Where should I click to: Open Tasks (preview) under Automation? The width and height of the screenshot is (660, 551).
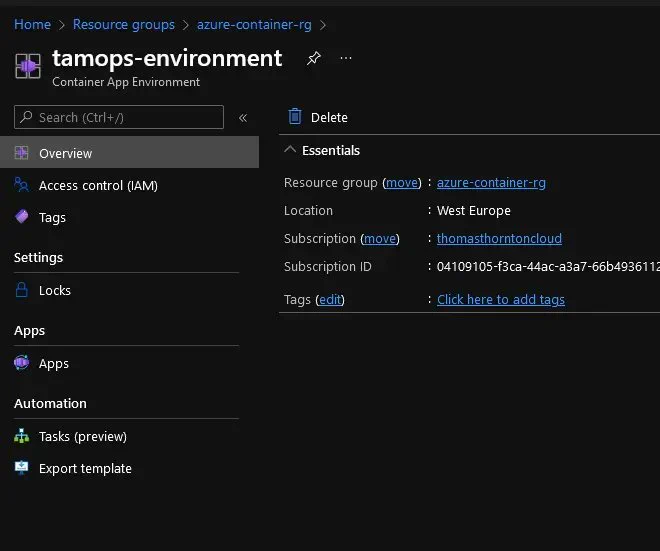pos(83,437)
